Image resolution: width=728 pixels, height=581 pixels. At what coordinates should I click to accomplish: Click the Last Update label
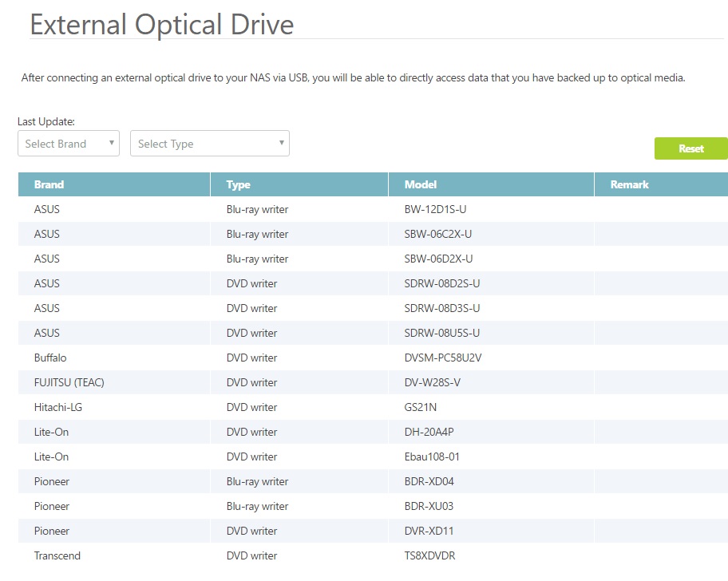pos(46,121)
